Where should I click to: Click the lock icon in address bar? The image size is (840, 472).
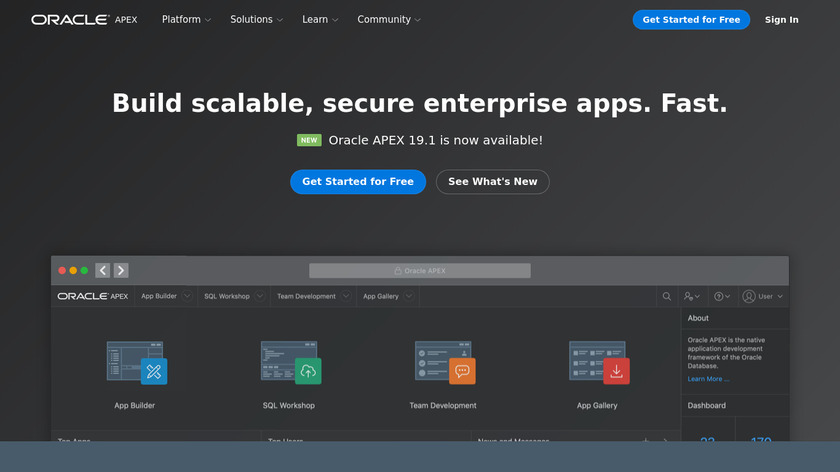tap(398, 271)
